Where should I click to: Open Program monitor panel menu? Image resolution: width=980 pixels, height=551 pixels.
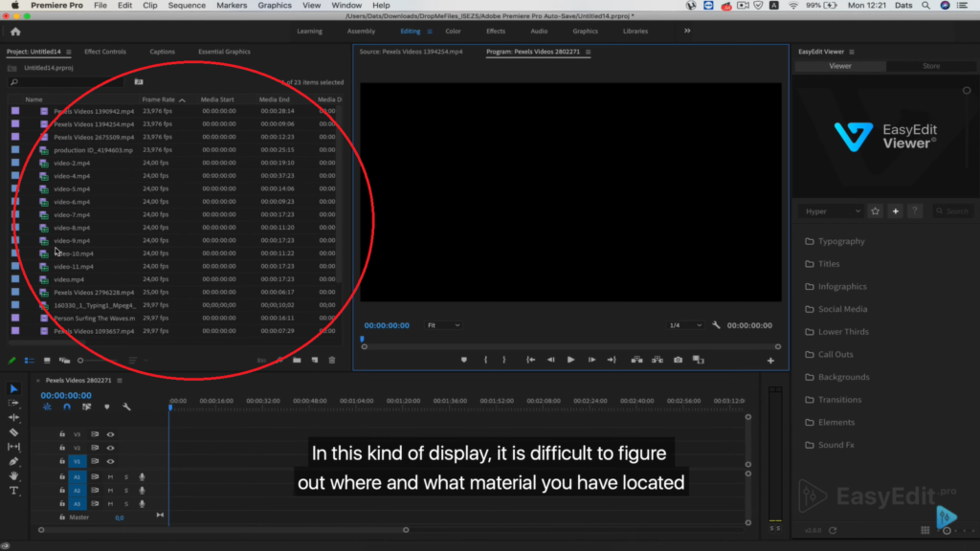click(x=589, y=52)
